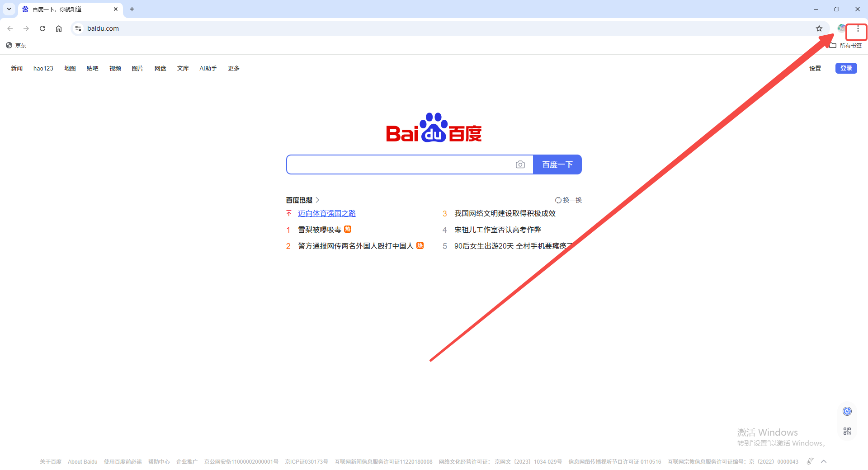Open About Baidu footer link
The width and height of the screenshot is (868, 470).
[x=83, y=462]
